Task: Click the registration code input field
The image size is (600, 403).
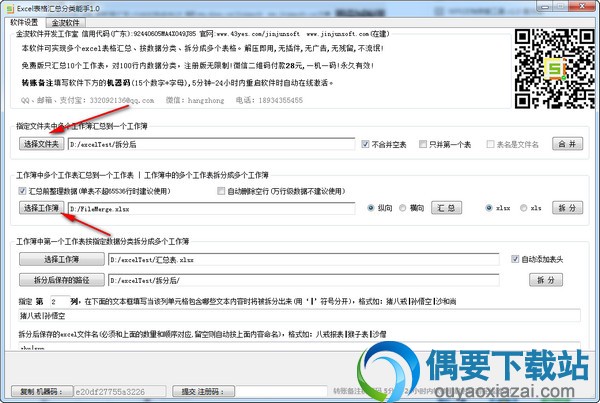Action: click(x=281, y=392)
